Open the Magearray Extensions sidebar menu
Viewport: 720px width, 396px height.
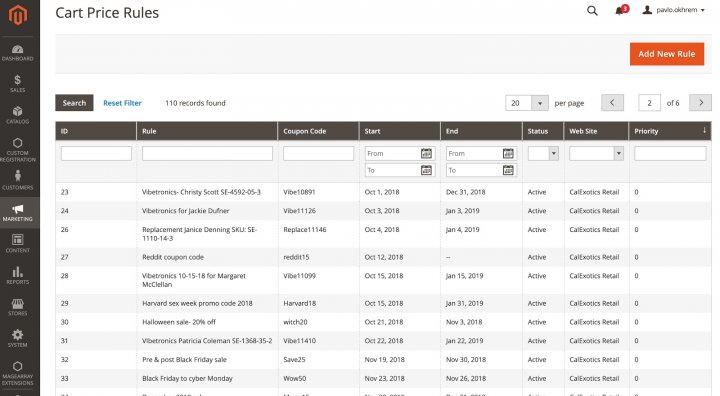click(x=17, y=373)
